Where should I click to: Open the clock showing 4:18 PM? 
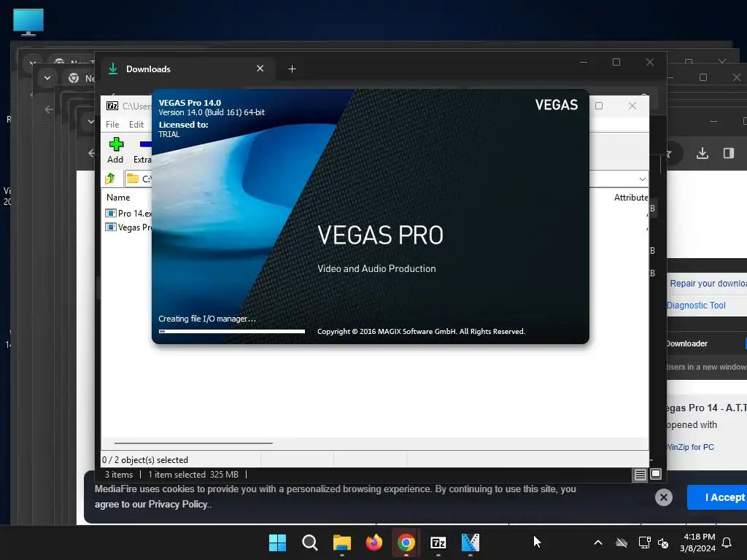(x=698, y=542)
